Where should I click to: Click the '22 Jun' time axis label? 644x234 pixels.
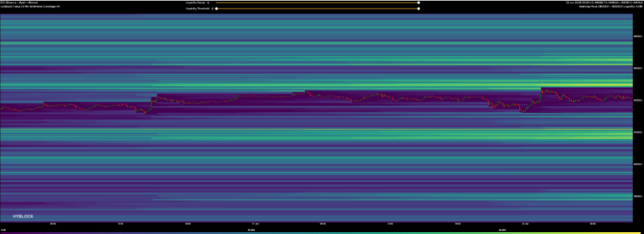tap(525, 224)
